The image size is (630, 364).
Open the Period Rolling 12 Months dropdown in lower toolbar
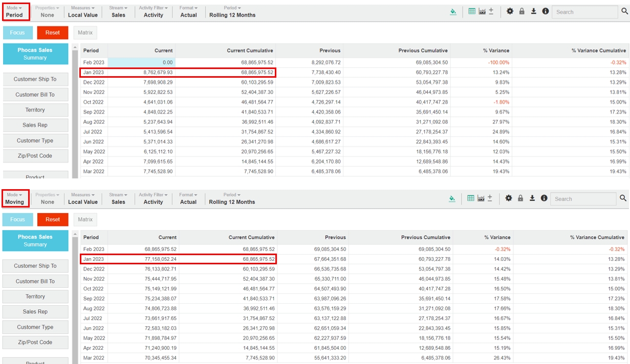point(232,198)
